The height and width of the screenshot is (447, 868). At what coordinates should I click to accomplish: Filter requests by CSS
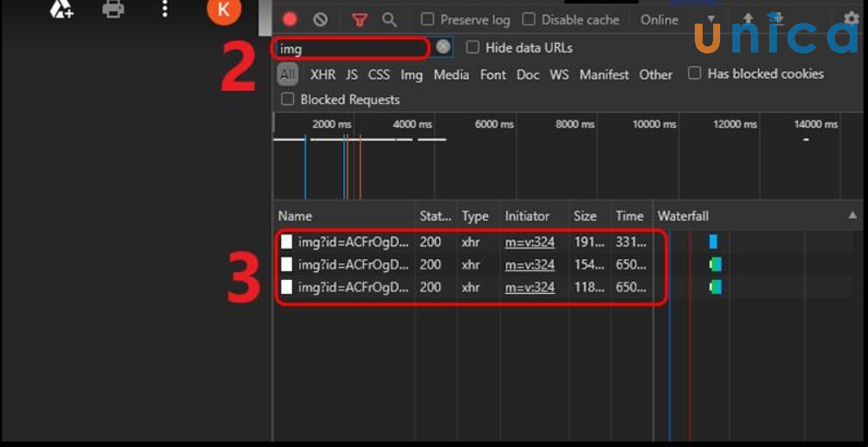click(379, 74)
